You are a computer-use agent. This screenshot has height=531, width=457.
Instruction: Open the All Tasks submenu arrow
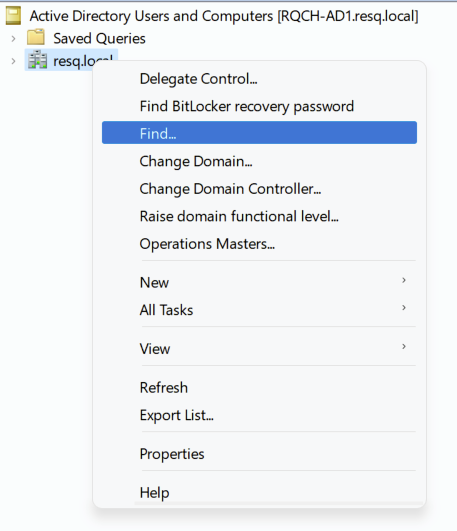(404, 307)
